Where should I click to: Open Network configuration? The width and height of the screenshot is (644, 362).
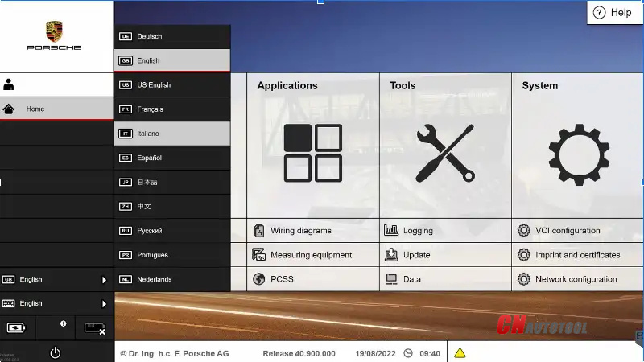576,279
